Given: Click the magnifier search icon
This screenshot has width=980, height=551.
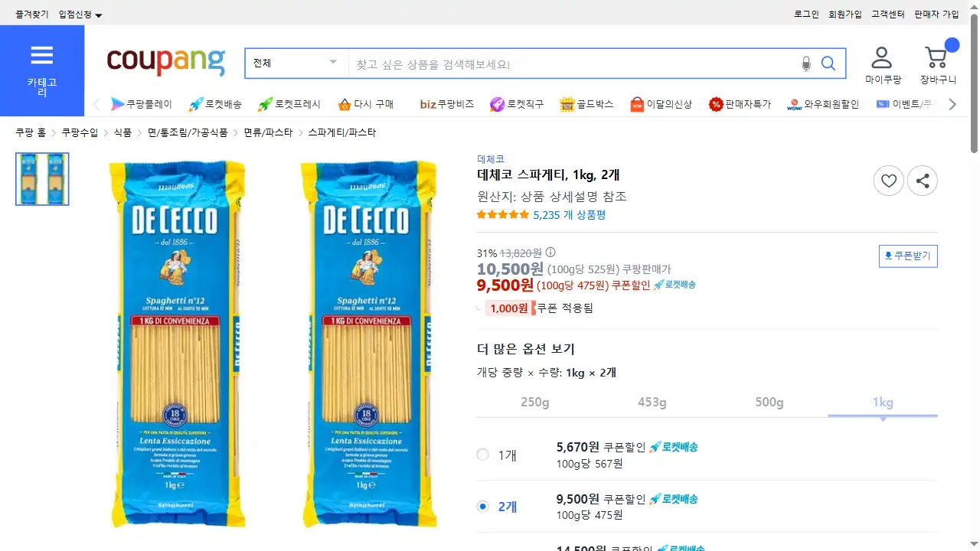Looking at the screenshot, I should pyautogui.click(x=828, y=64).
